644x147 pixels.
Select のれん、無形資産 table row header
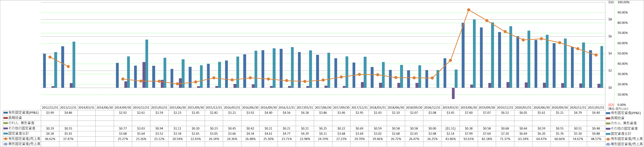coord(22,123)
